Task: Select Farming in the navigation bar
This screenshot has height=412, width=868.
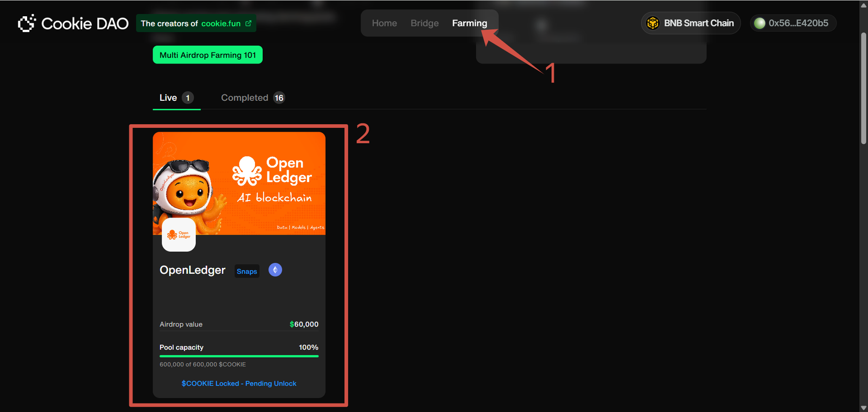Action: (x=469, y=23)
